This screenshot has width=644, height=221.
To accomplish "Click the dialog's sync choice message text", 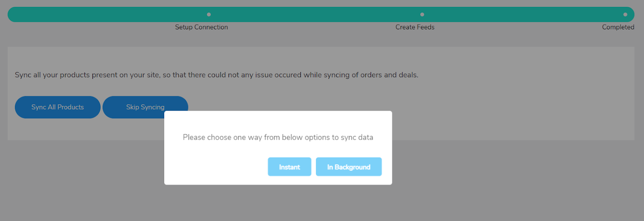I will [x=278, y=137].
